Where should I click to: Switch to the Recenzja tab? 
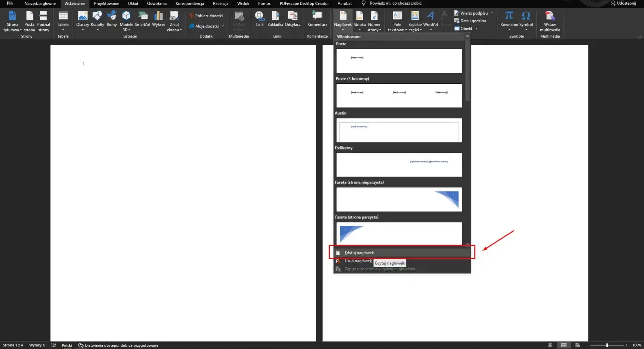coord(221,3)
